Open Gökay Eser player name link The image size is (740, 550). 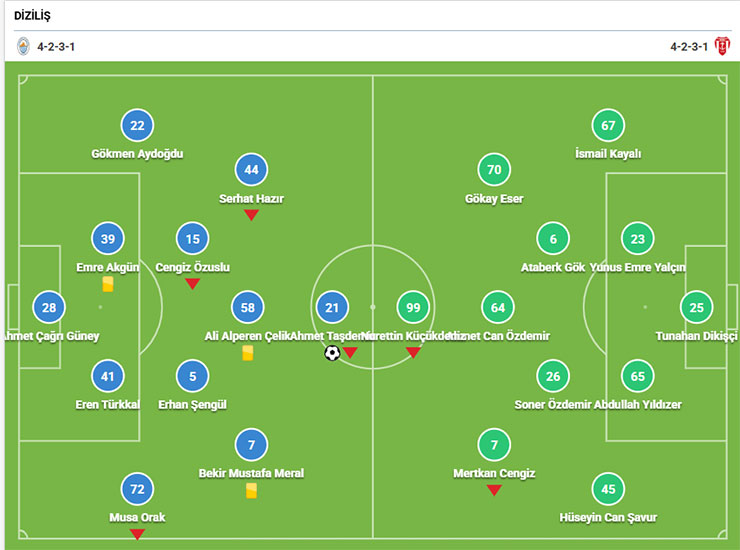tap(494, 199)
